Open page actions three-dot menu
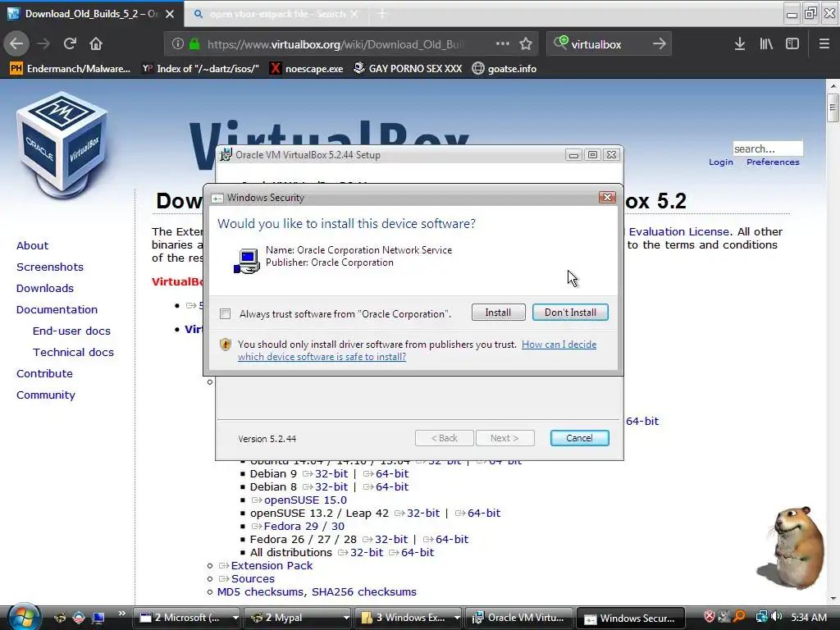The width and height of the screenshot is (840, 630). click(503, 43)
